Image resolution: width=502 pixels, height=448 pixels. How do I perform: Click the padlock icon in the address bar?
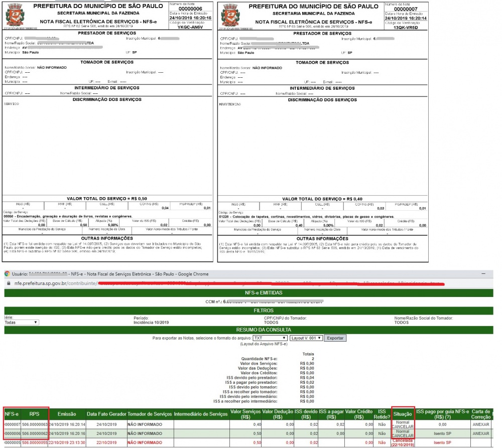[x=7, y=283]
